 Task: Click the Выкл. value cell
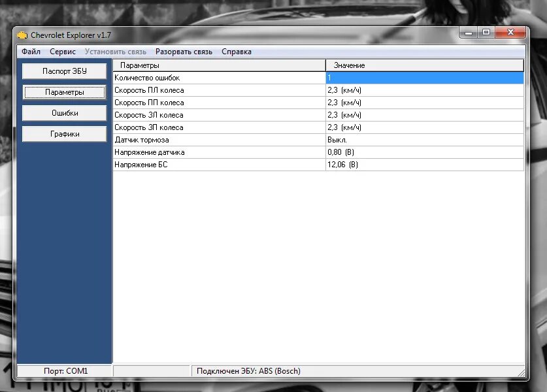(x=425, y=140)
